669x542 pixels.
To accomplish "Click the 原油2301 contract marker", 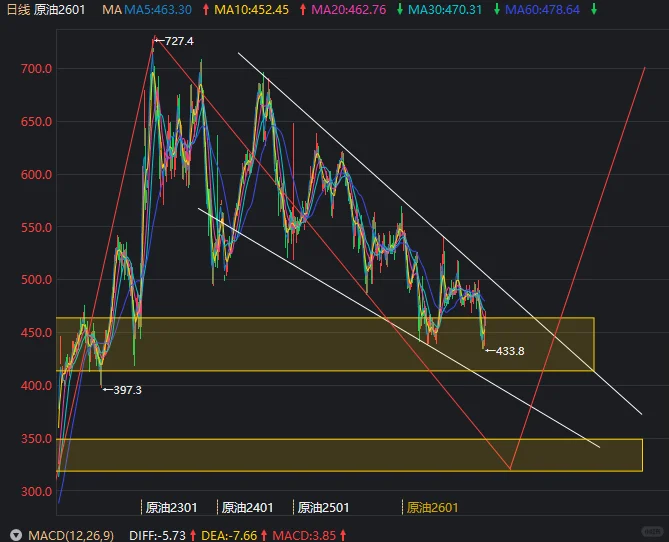I will [171, 507].
